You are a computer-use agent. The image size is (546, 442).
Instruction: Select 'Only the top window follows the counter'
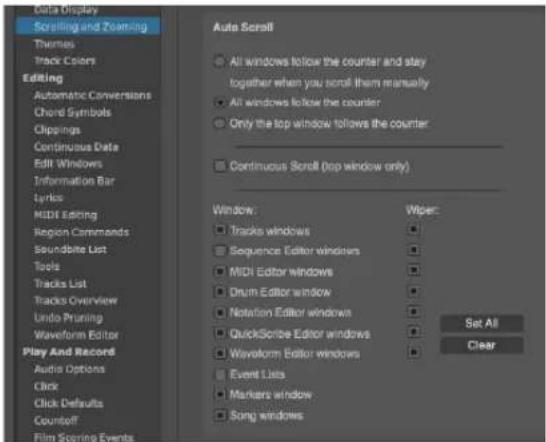pos(219,123)
